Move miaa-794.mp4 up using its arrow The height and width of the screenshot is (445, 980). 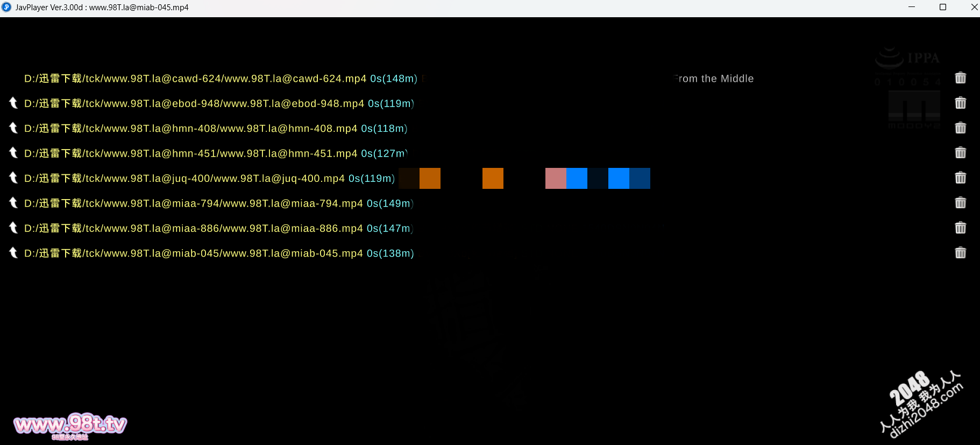pos(13,203)
